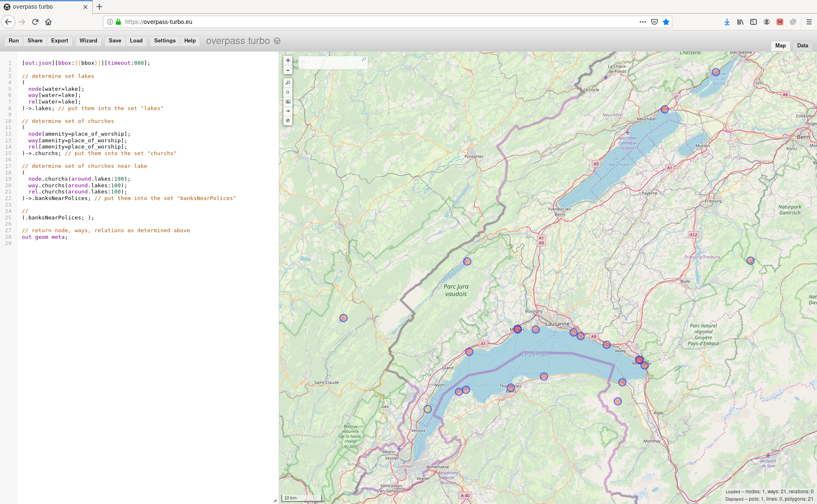Bookmark page with star icon

click(666, 22)
